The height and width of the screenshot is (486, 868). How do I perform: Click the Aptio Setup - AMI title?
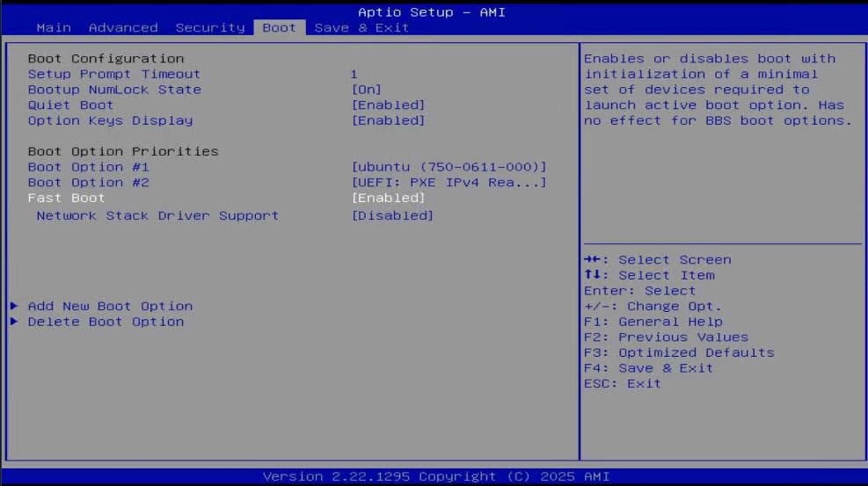tap(432, 12)
